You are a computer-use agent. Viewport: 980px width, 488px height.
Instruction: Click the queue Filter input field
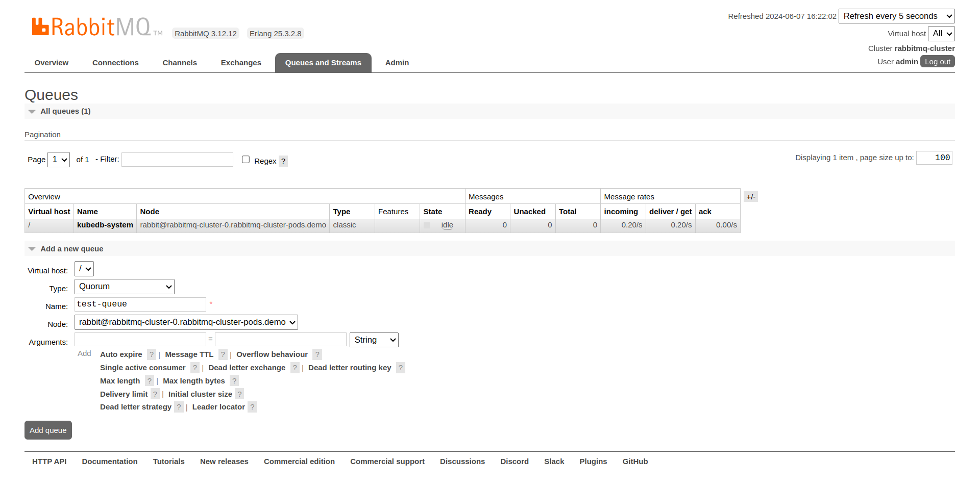(177, 160)
